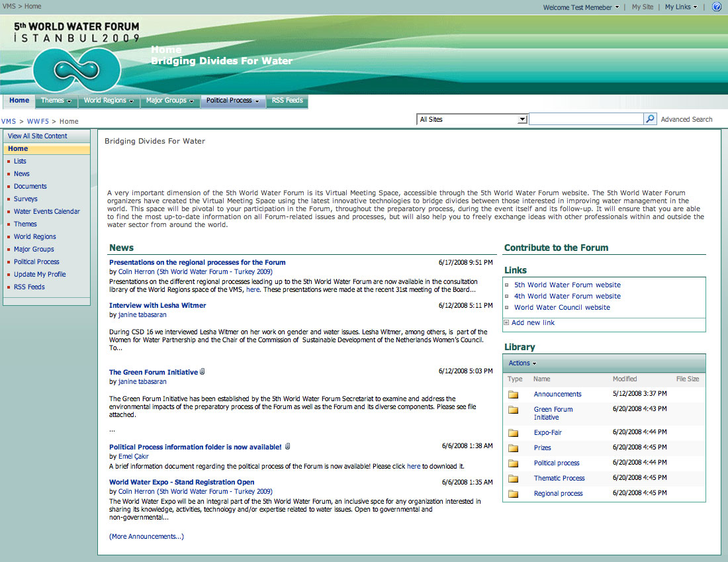Image resolution: width=728 pixels, height=562 pixels.
Task: Open the Prizes library folder name
Action: point(542,447)
